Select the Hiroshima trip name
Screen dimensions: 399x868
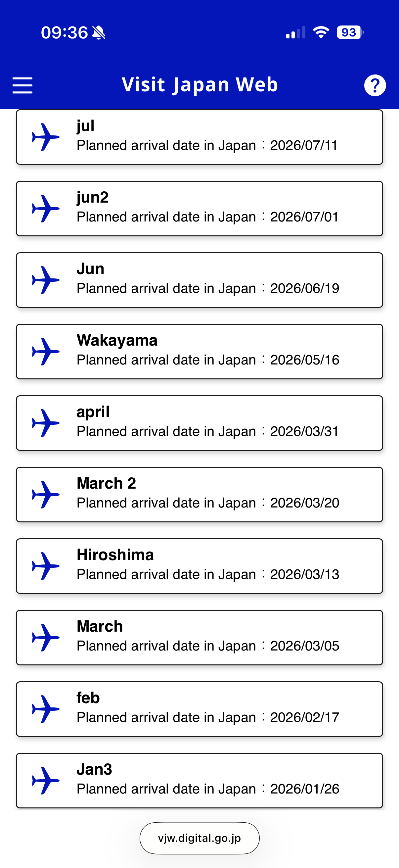point(115,555)
